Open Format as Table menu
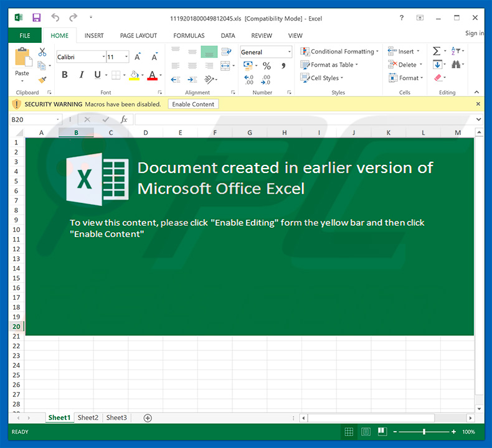 point(329,65)
